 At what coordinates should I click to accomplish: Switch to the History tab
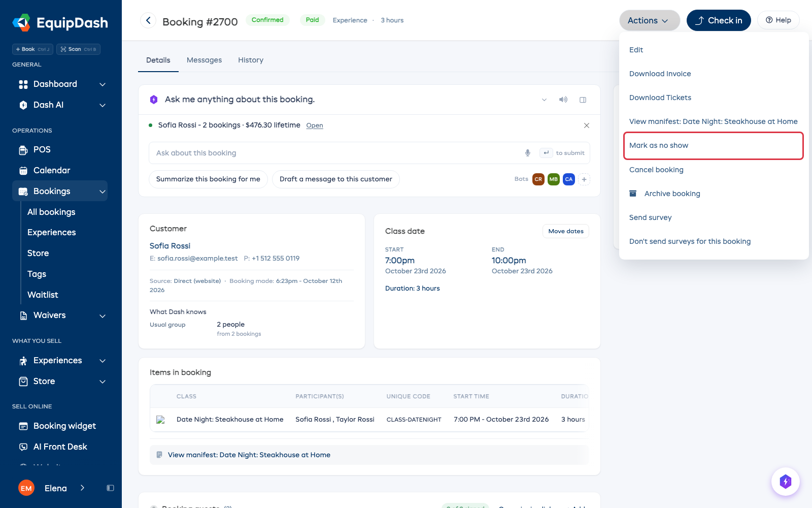coord(251,60)
